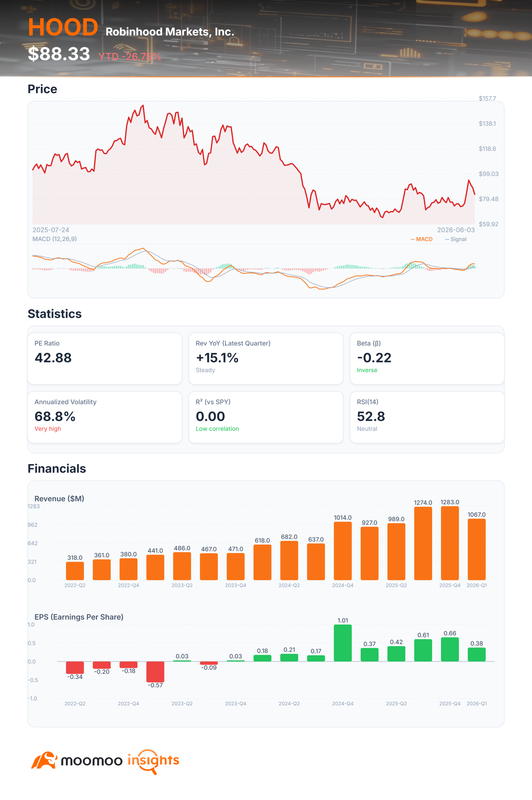Click the Low correlation label

[x=217, y=429]
